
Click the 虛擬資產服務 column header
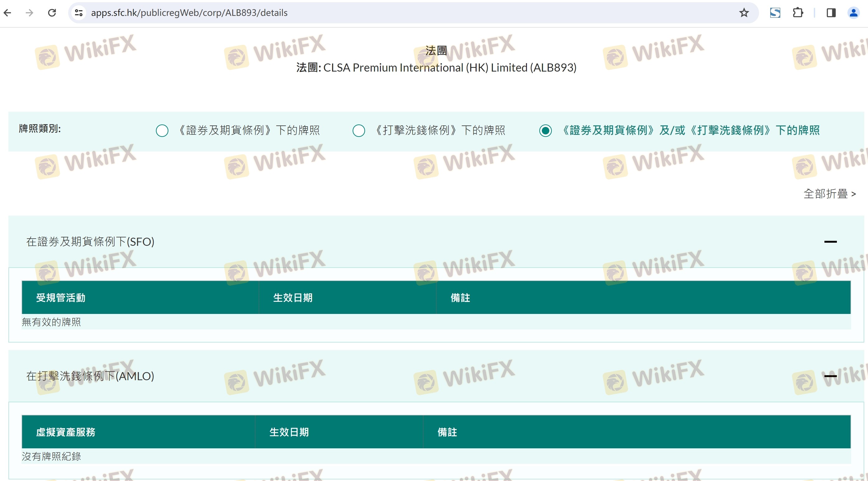coord(66,432)
